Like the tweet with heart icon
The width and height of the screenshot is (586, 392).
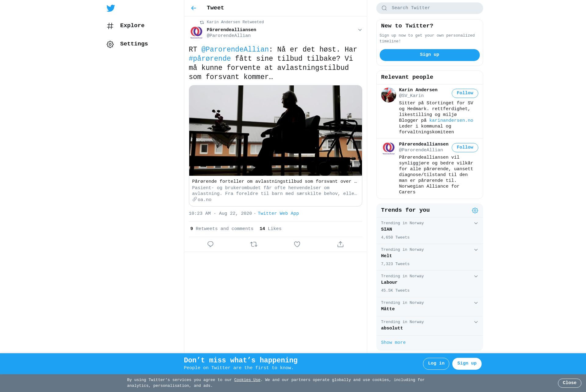pyautogui.click(x=297, y=244)
